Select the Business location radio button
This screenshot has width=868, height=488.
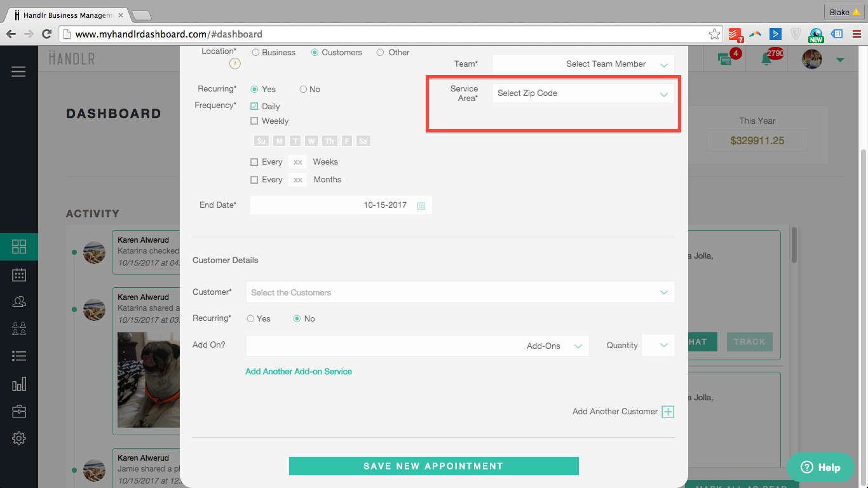click(x=255, y=53)
